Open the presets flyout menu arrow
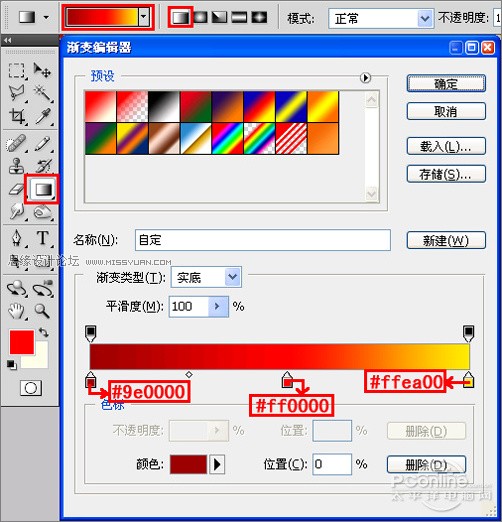The width and height of the screenshot is (502, 522). (x=365, y=78)
